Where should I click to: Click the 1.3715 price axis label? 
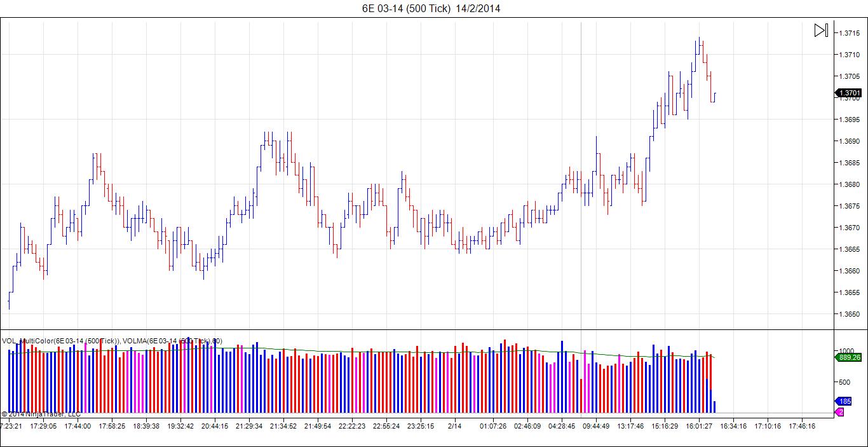click(850, 33)
